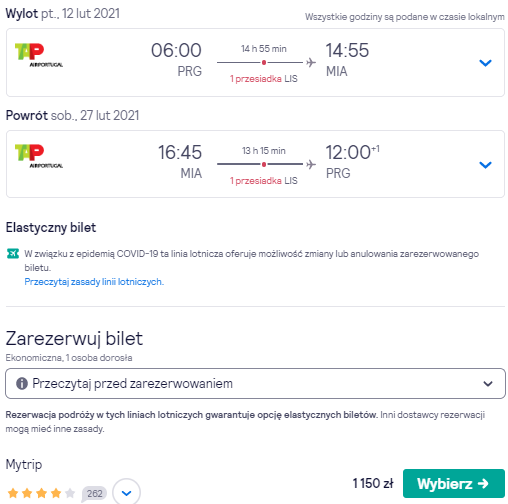Open the Przeczytaj zasady linii lotniczych link
508x504 pixels.
point(94,282)
